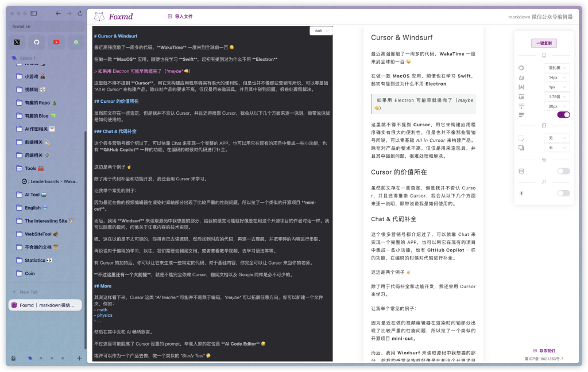Click the browser reload icon
Viewport: 588px width, 372px height.
80,13
